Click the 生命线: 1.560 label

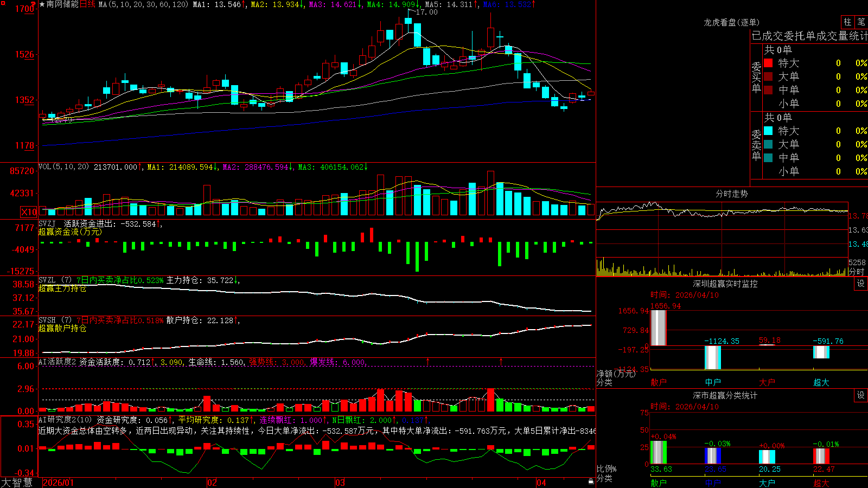216,362
